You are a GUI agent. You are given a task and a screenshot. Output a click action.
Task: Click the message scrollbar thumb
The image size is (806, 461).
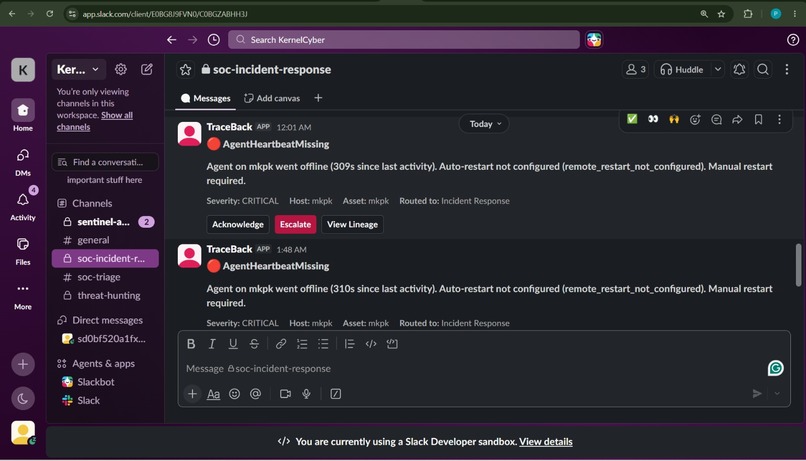[x=798, y=265]
